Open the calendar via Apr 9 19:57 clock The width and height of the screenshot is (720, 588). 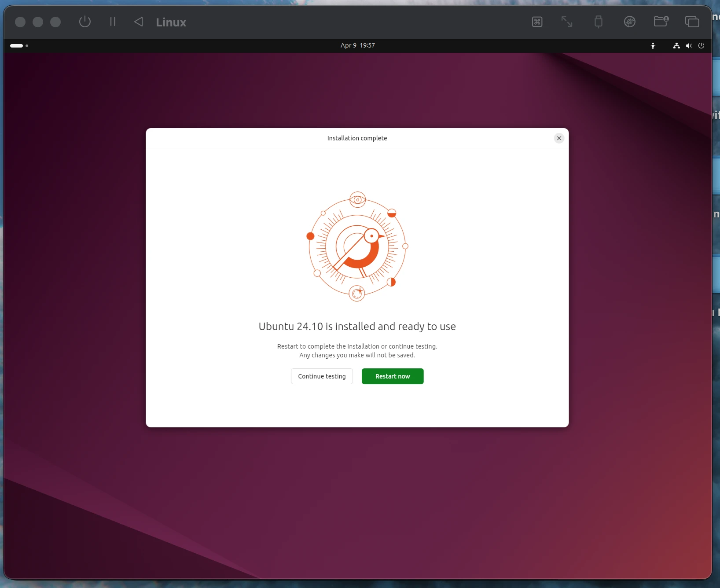357,45
